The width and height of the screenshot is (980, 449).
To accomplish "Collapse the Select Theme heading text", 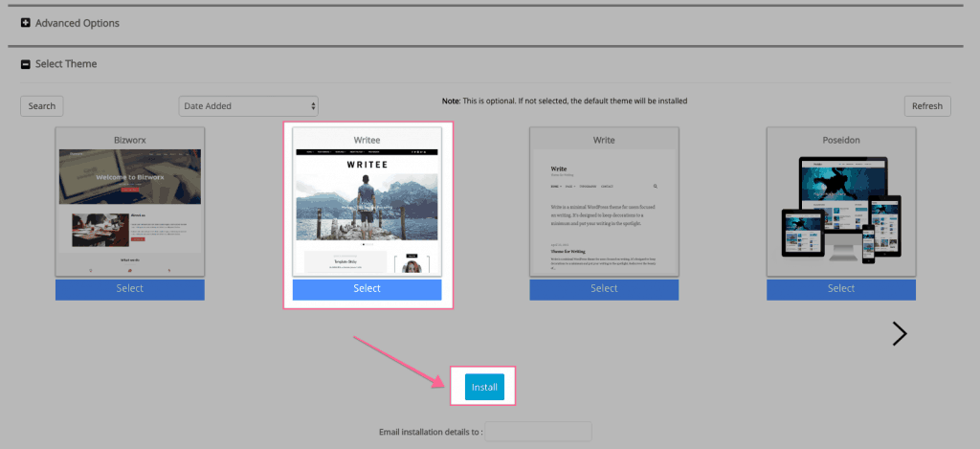I will [x=65, y=64].
